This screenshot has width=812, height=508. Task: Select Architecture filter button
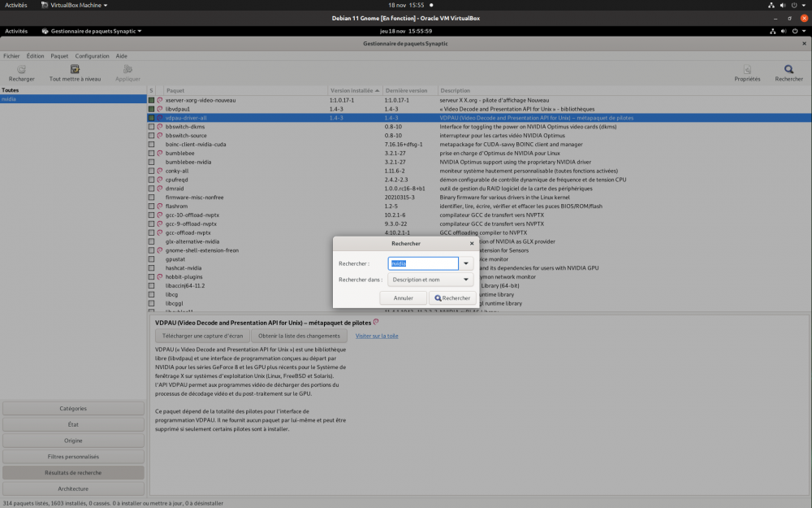pyautogui.click(x=73, y=488)
